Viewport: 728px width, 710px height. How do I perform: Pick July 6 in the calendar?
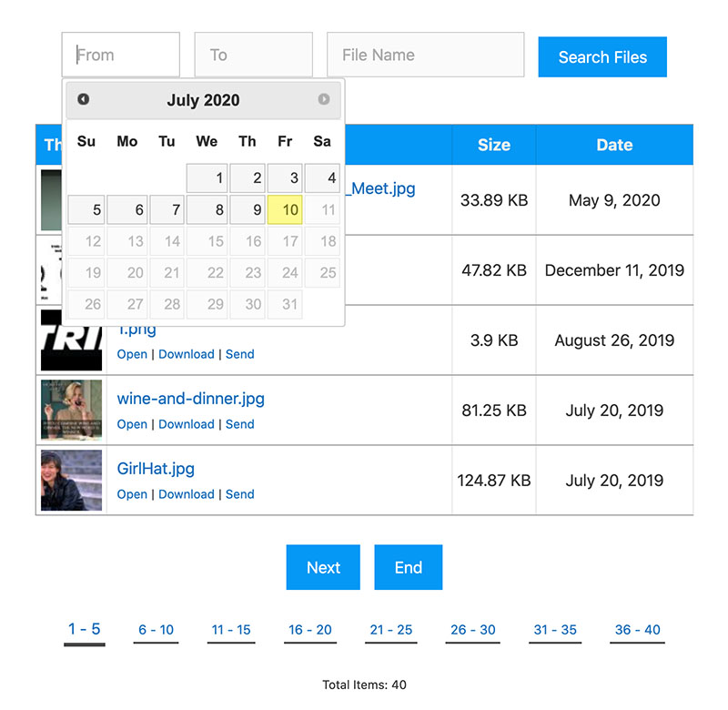(127, 210)
